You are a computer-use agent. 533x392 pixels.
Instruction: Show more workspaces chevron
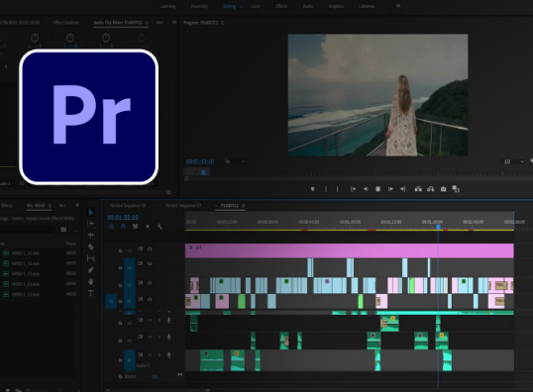(398, 6)
